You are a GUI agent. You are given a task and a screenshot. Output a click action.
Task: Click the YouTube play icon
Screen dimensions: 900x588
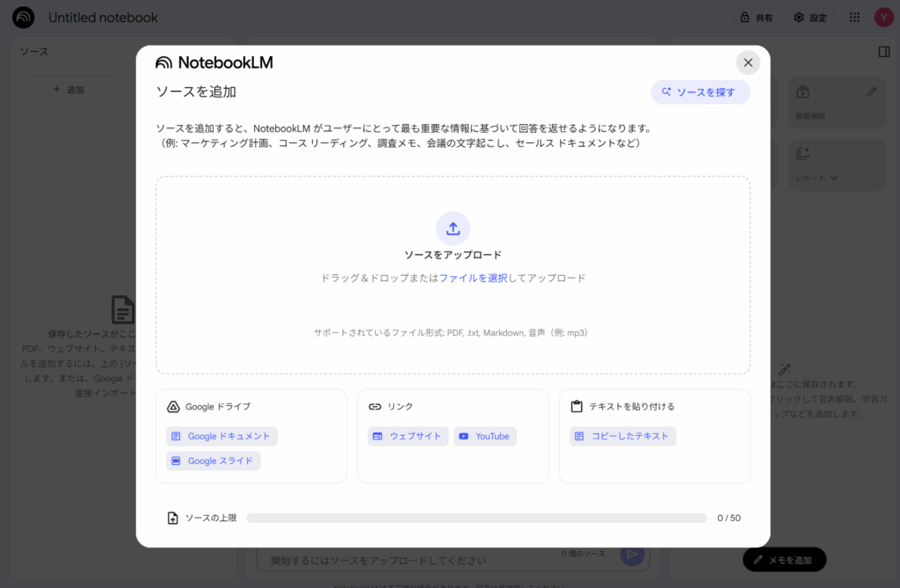click(463, 437)
